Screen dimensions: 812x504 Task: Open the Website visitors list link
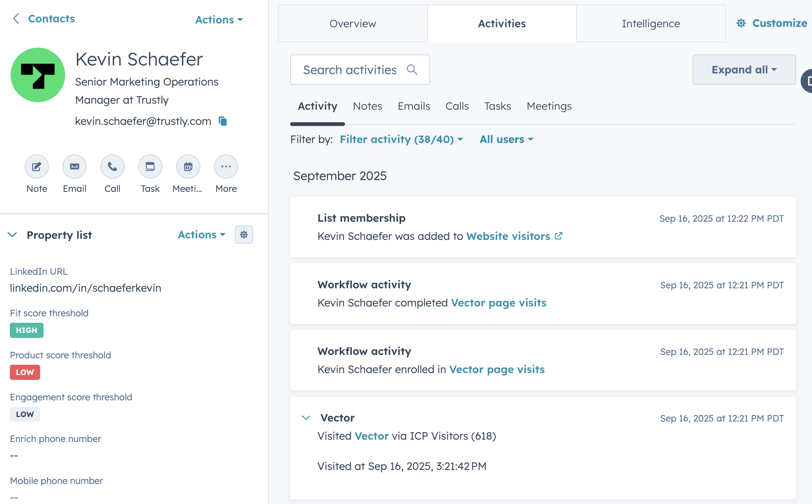pos(508,236)
